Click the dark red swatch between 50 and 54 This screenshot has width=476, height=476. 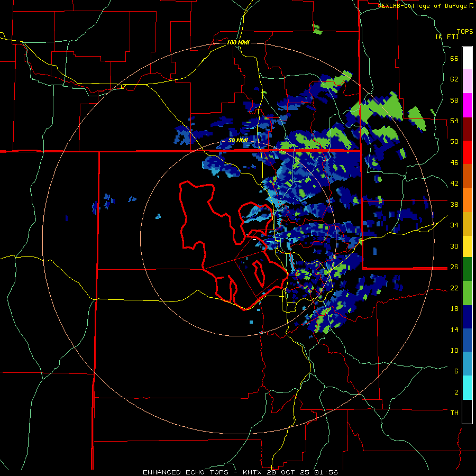click(467, 129)
